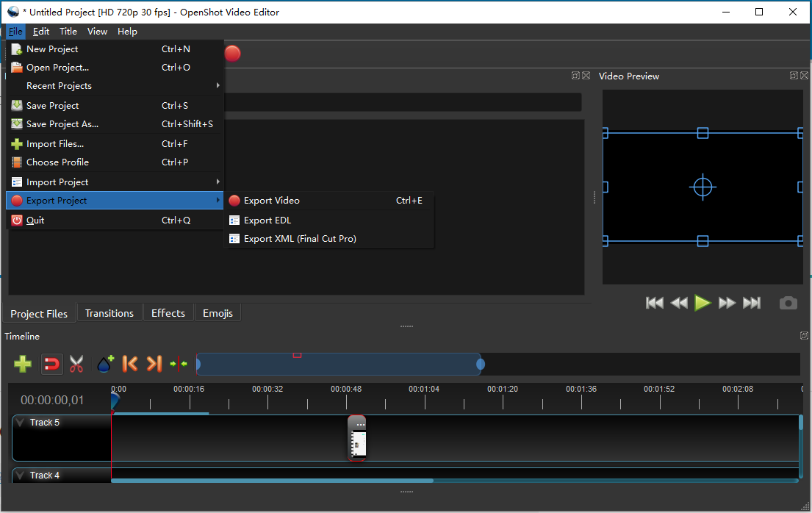Click the 00:01:04 ruler mark

[x=424, y=389]
